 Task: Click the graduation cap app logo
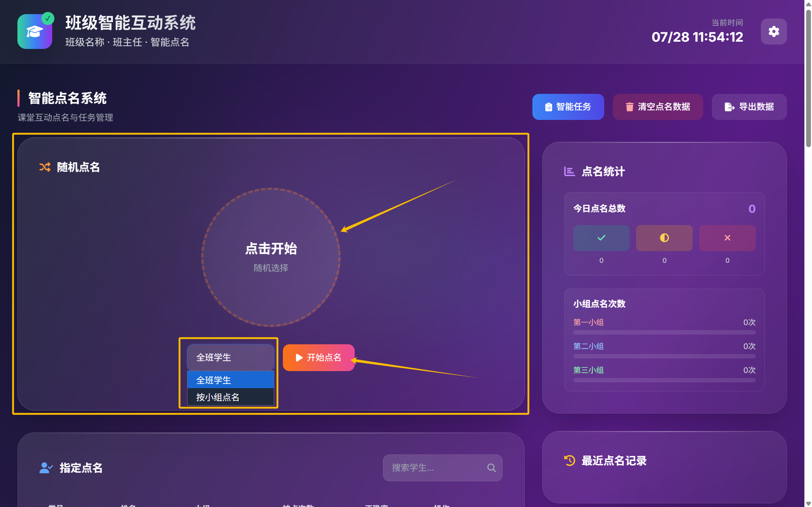click(34, 31)
